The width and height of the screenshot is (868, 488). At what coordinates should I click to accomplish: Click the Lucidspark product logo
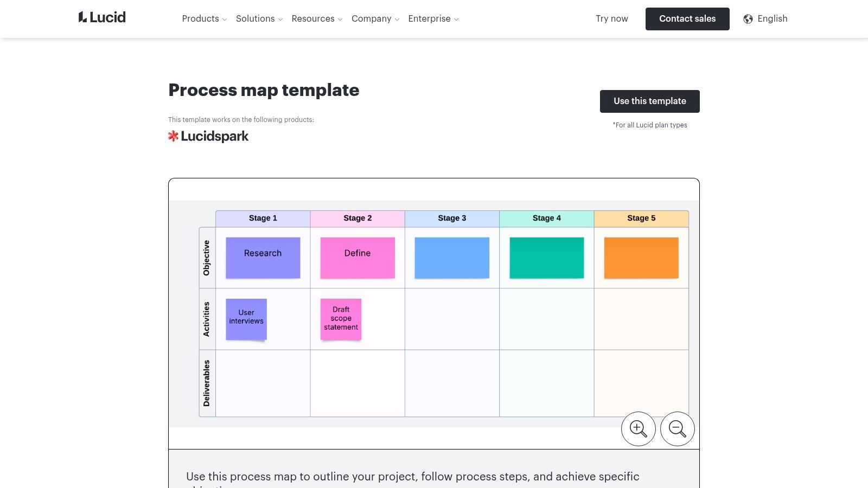point(208,136)
